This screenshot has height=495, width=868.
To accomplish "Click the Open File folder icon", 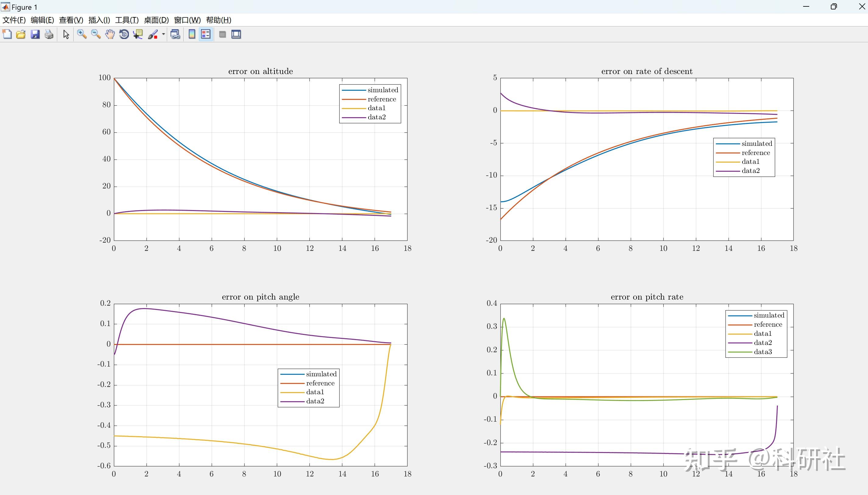I will point(21,34).
